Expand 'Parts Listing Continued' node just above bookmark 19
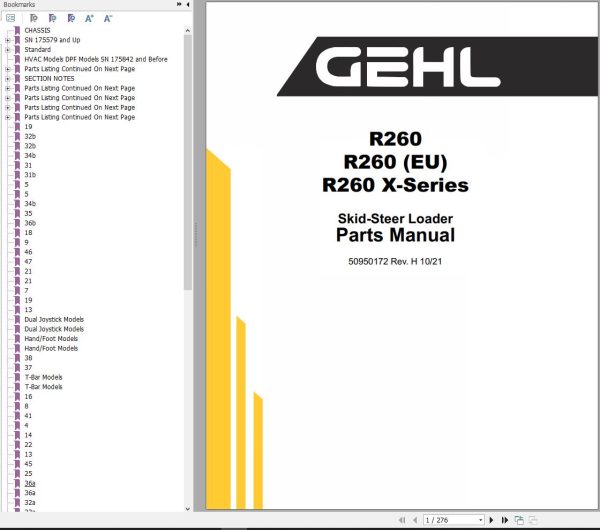 click(8, 117)
